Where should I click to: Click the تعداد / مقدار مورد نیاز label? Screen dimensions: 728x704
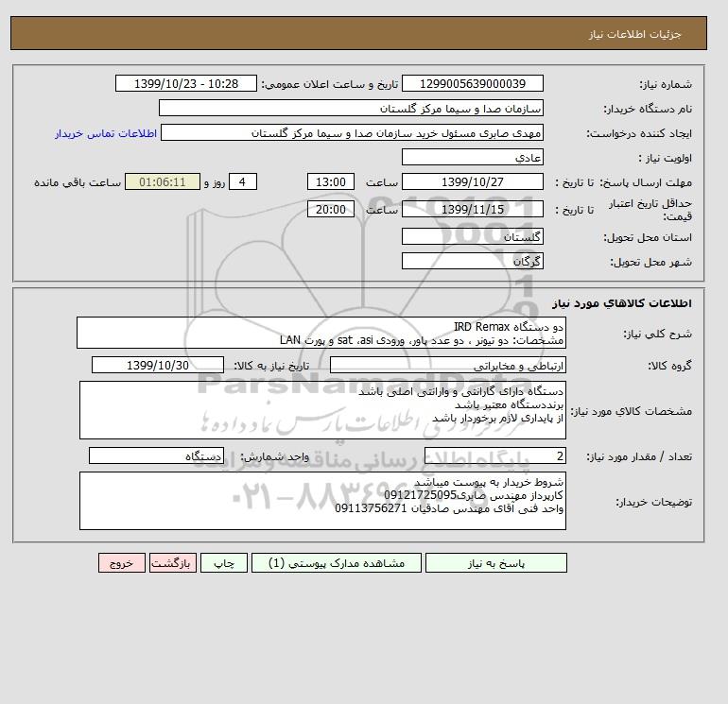point(639,457)
